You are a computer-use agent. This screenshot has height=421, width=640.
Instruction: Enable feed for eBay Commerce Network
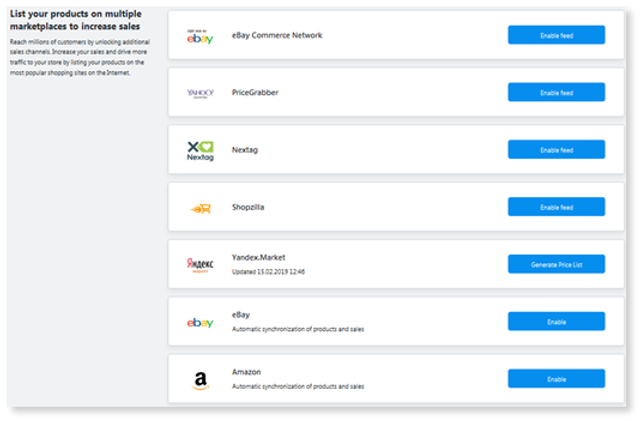[556, 35]
